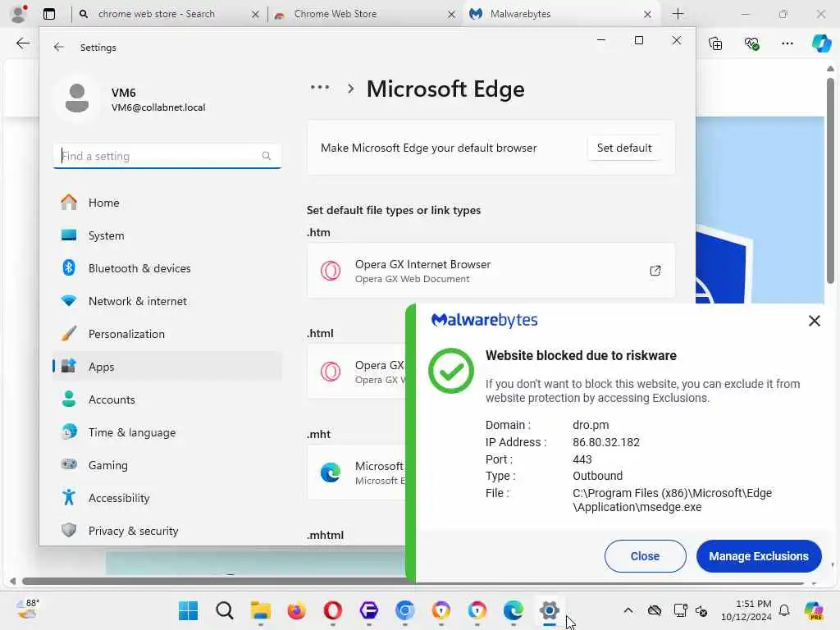Screen dimensions: 840x630
Task: Close the Malwarebytes notification with X
Action: (x=815, y=321)
